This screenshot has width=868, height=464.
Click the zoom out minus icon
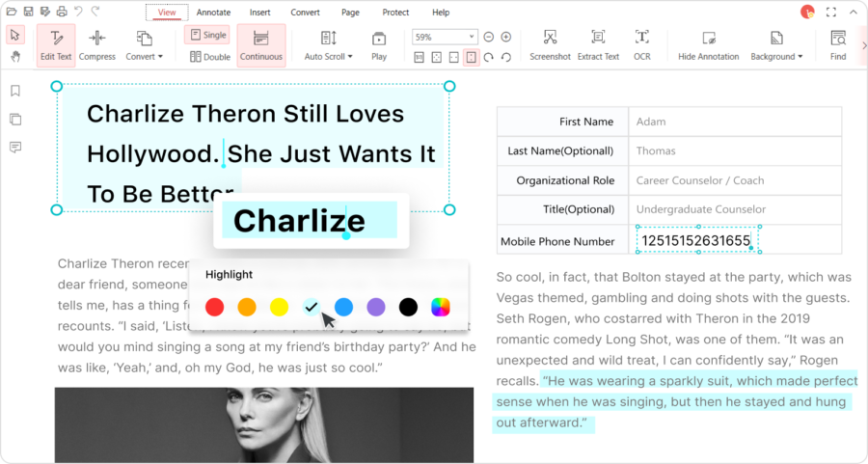coord(488,37)
